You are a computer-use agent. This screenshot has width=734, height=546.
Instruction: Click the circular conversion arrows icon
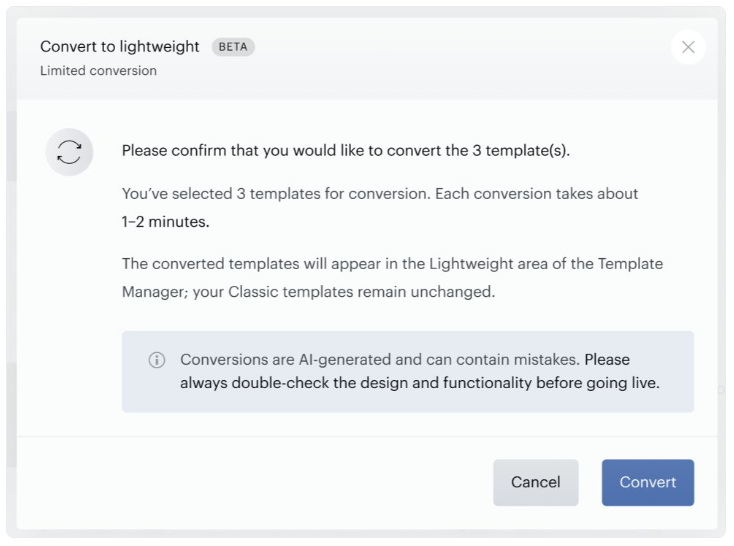(x=69, y=152)
